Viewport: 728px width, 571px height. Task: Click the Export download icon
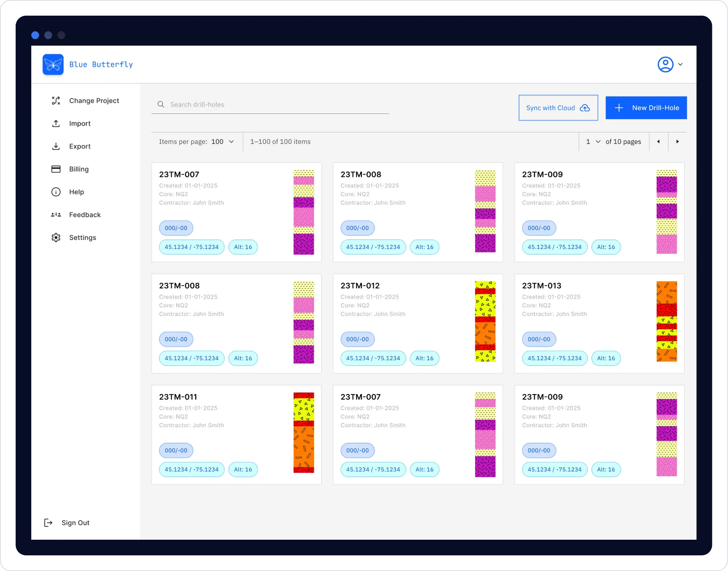(56, 146)
